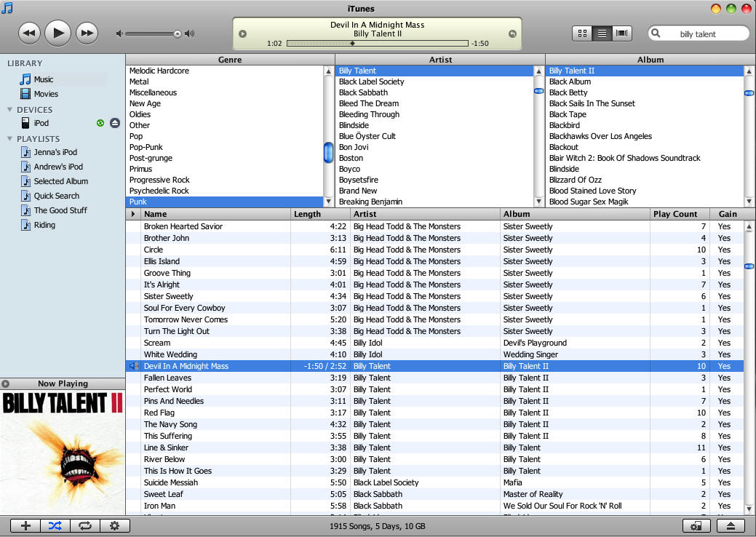Click Genre list scrollbar thumb
The image size is (756, 537).
click(328, 153)
